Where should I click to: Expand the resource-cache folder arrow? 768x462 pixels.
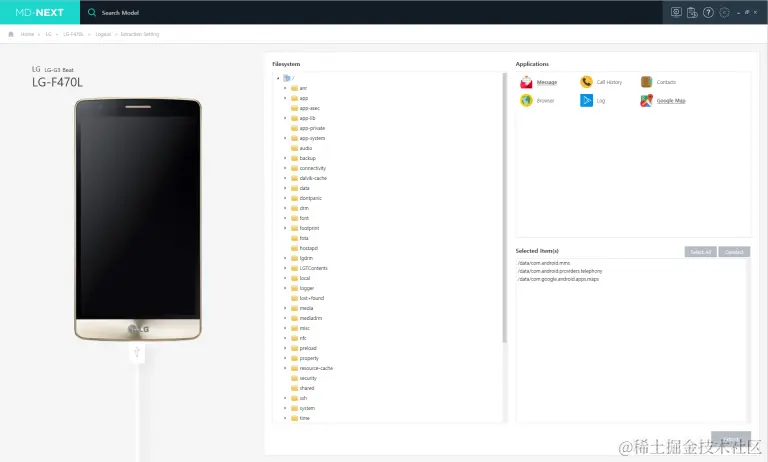coord(285,368)
